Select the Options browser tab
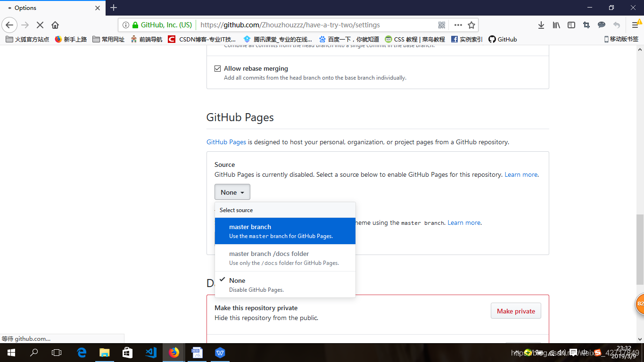 click(x=52, y=8)
